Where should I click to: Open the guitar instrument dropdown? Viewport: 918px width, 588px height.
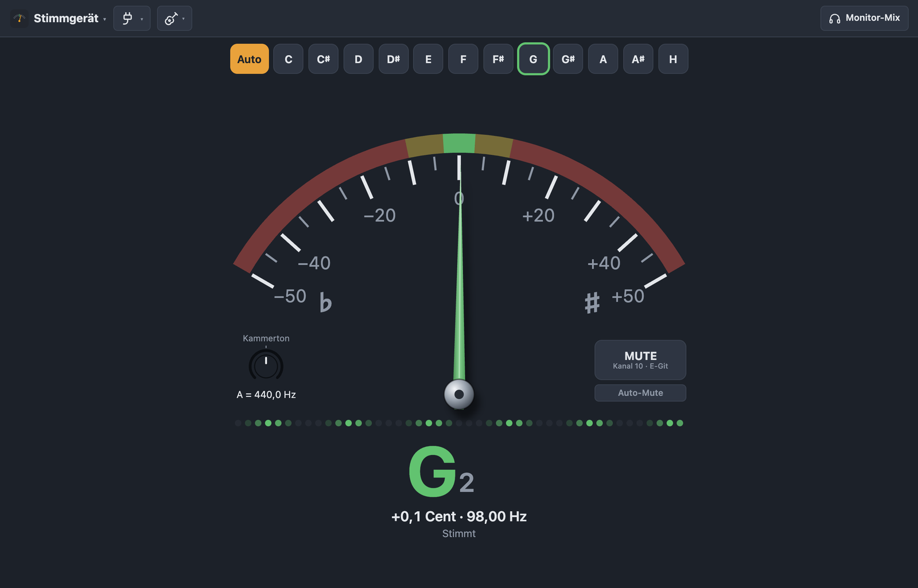tap(174, 18)
